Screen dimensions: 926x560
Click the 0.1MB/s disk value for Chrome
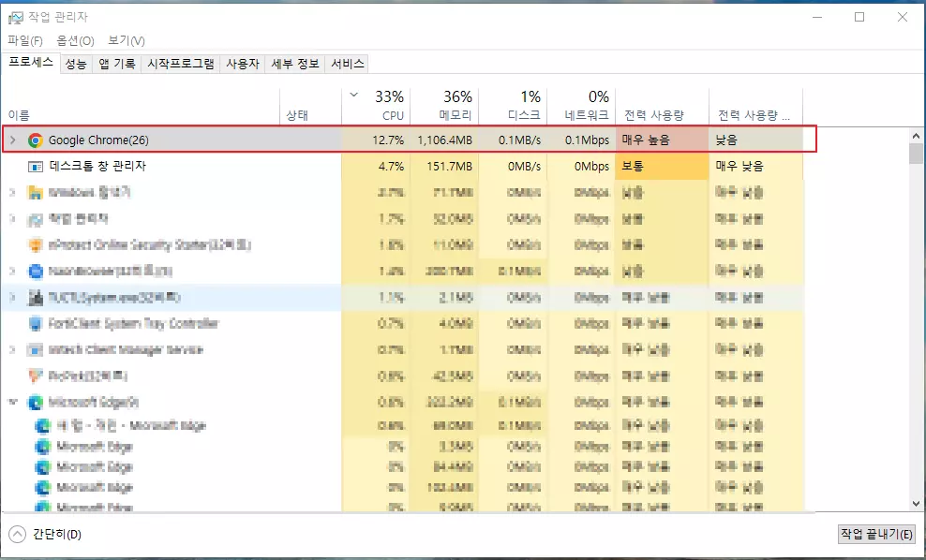pos(519,140)
